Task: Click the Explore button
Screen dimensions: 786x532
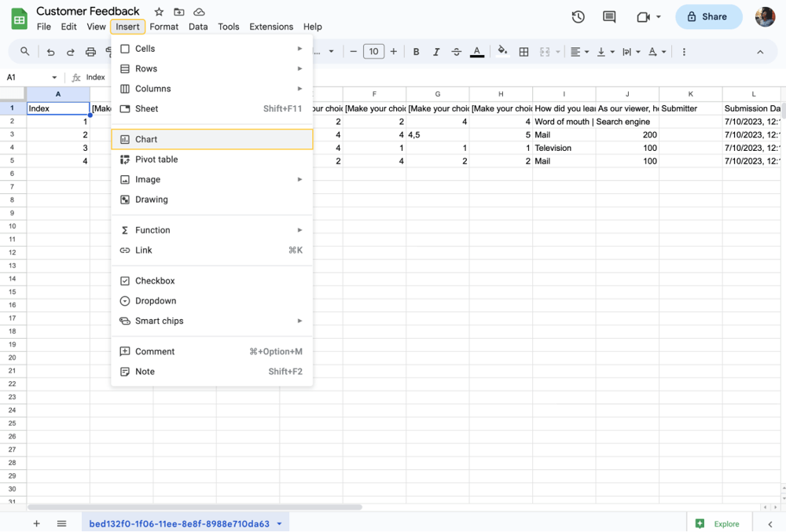Action: coord(718,523)
